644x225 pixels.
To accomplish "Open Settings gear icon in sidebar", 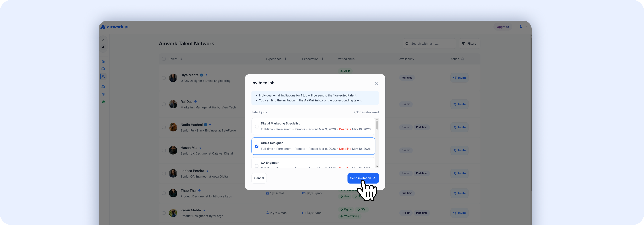I will pyautogui.click(x=103, y=94).
